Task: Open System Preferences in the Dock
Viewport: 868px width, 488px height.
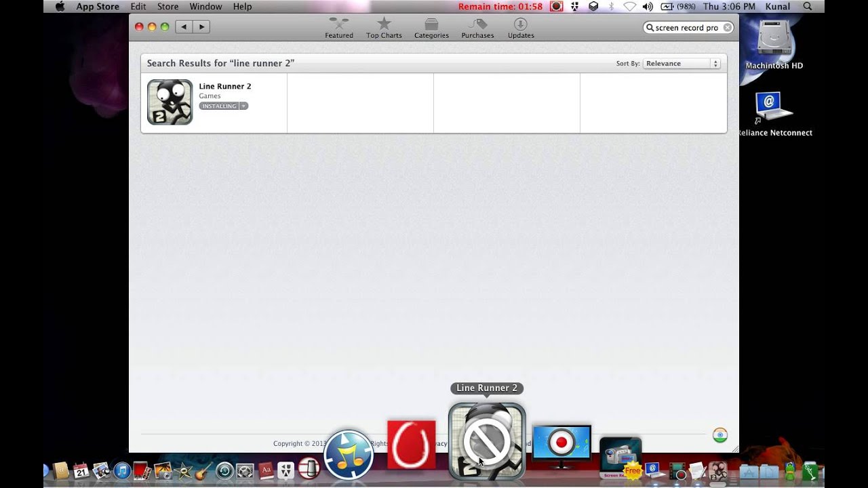Action: [x=245, y=470]
